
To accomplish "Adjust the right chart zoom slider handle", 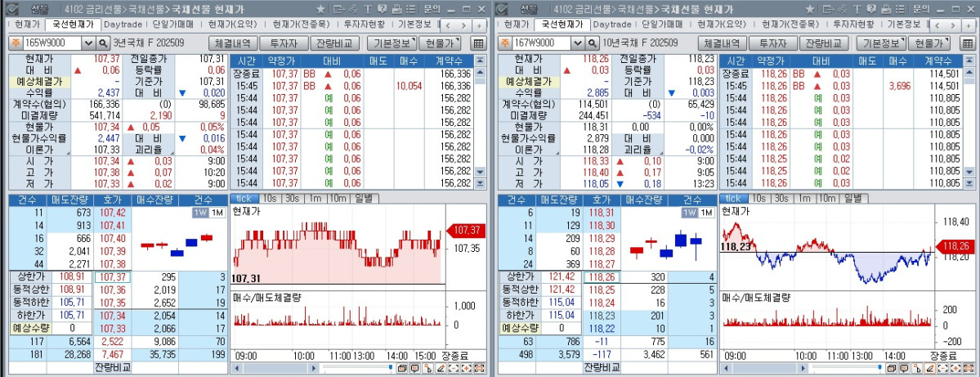I will coord(880,367).
